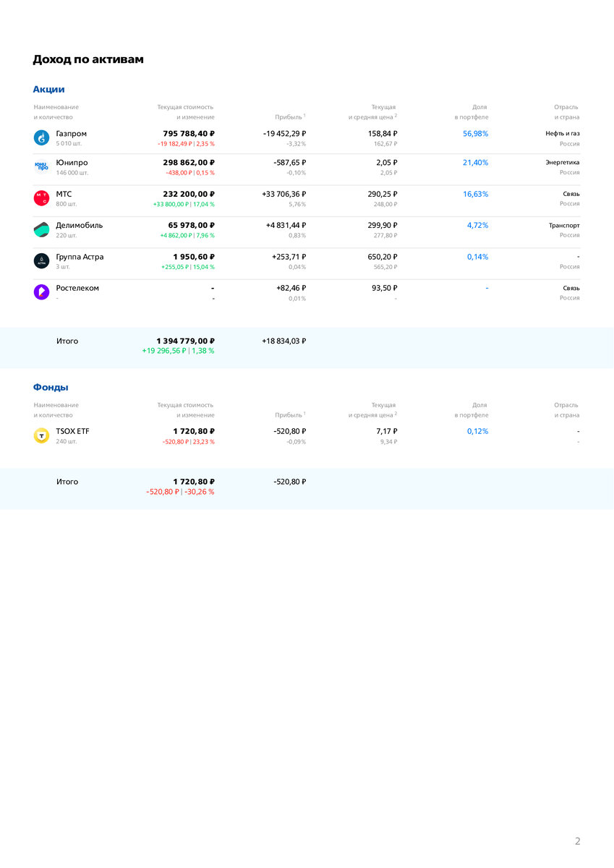Click Группа Астра profit +253,71 ₽
Viewport: 614px width, 868px height.
click(x=289, y=257)
